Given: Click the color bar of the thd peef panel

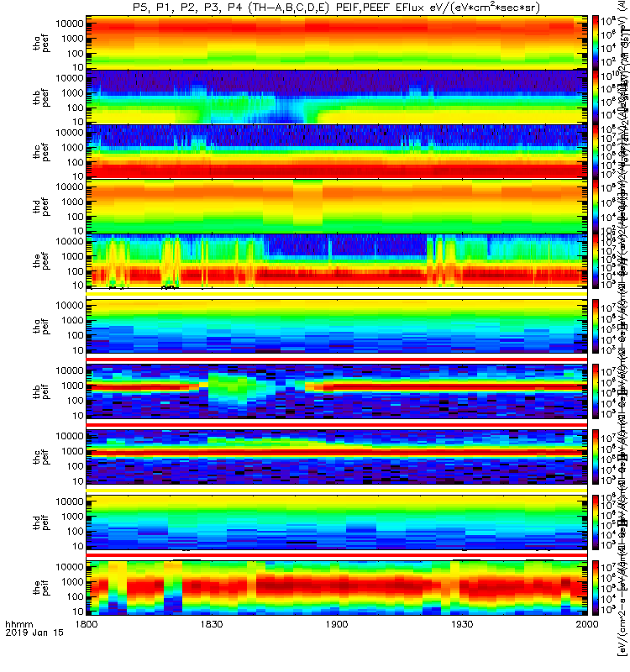Looking at the screenshot, I should point(596,206).
